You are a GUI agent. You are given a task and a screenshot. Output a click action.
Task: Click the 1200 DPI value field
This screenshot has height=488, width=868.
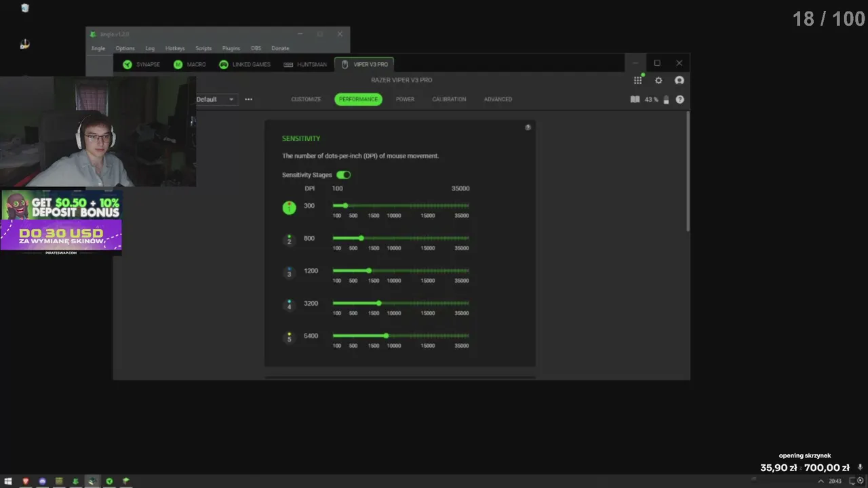click(311, 270)
